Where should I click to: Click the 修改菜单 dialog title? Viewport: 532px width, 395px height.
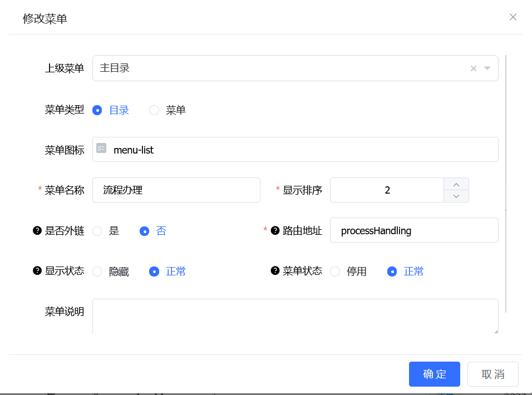tap(45, 19)
